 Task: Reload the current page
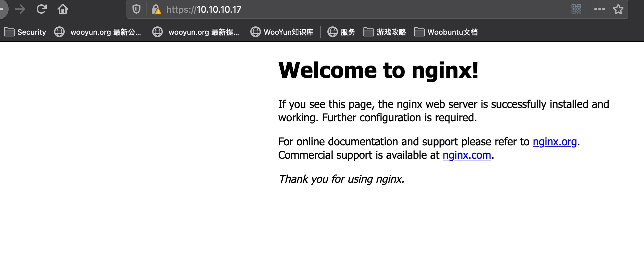pyautogui.click(x=41, y=9)
